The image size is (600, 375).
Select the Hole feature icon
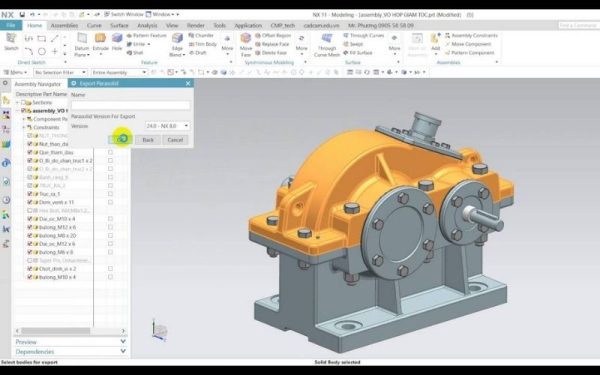tap(117, 38)
